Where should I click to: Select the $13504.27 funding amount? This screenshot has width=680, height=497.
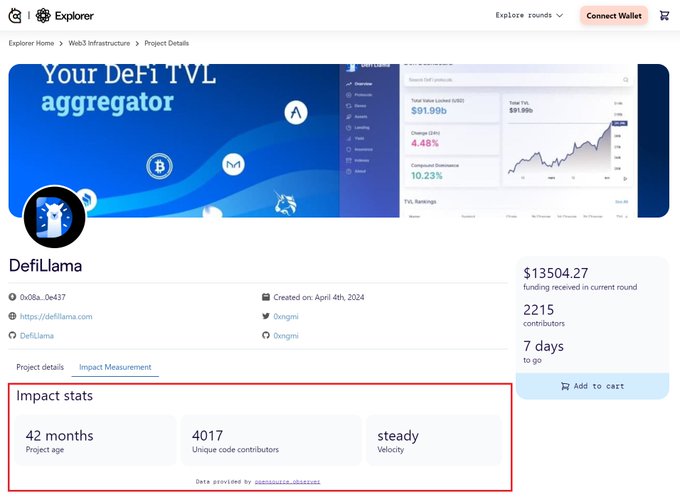556,273
